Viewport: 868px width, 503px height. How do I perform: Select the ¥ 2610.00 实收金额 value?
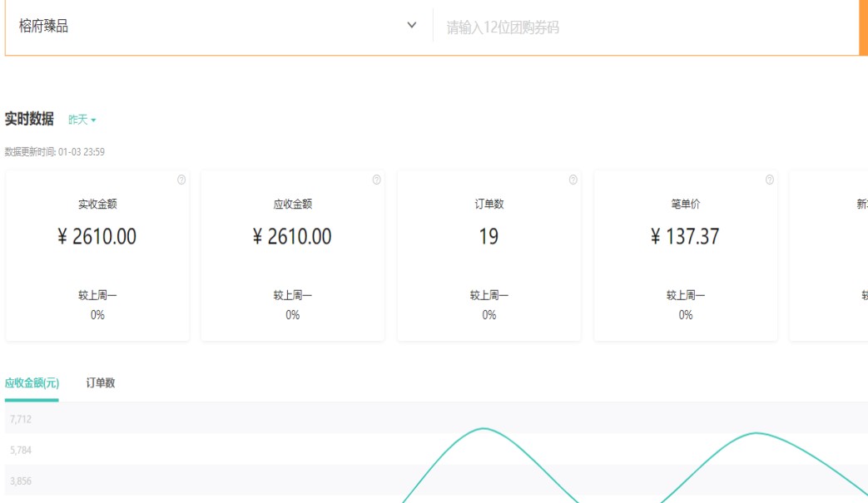click(97, 237)
